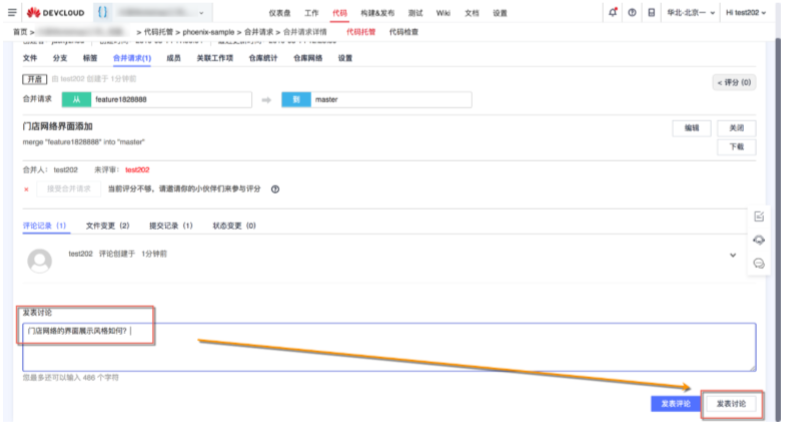Click the customer service headset icon
Screen dimensions: 785x426
coord(759,240)
